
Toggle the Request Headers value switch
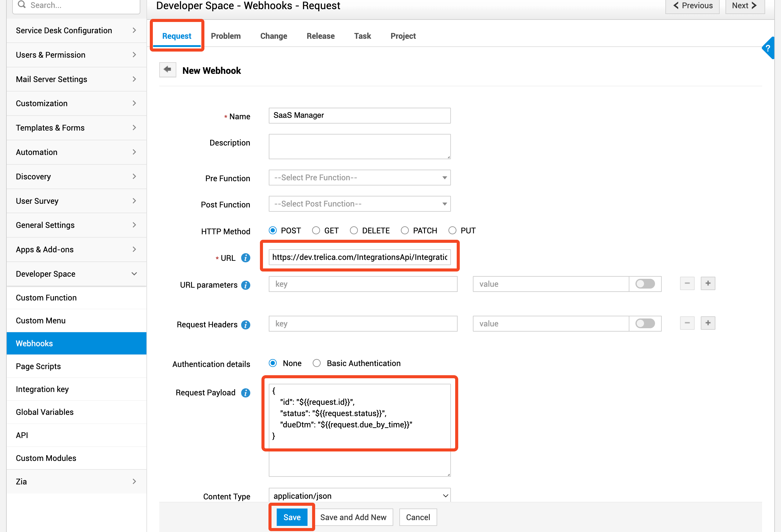[x=645, y=324]
